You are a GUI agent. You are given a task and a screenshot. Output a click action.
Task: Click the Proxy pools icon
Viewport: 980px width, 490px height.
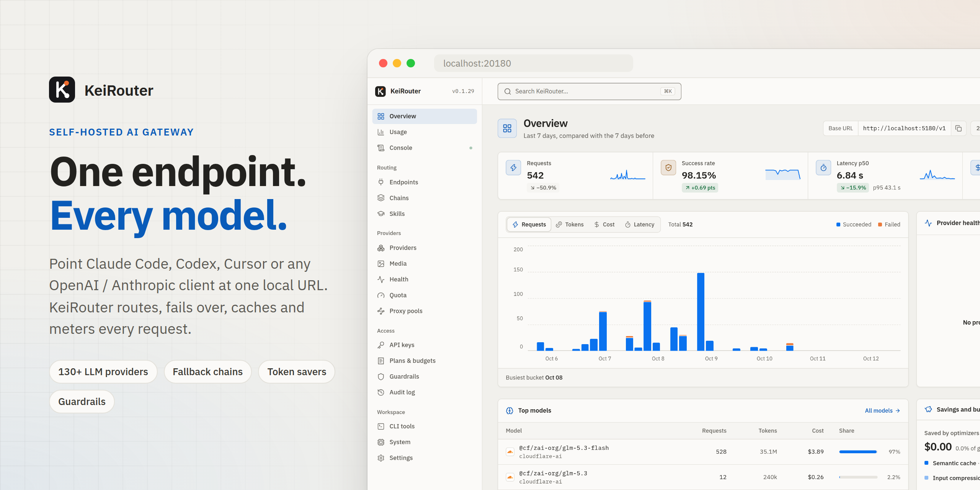tap(381, 311)
